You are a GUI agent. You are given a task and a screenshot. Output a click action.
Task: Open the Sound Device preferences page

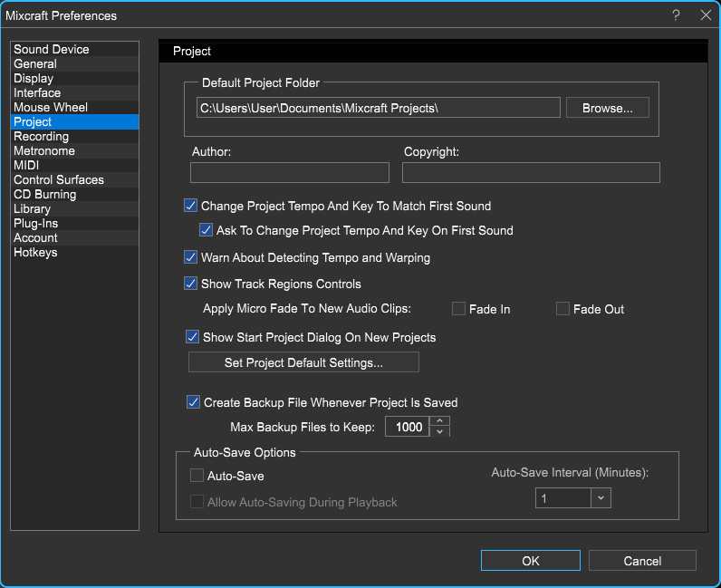click(x=74, y=49)
